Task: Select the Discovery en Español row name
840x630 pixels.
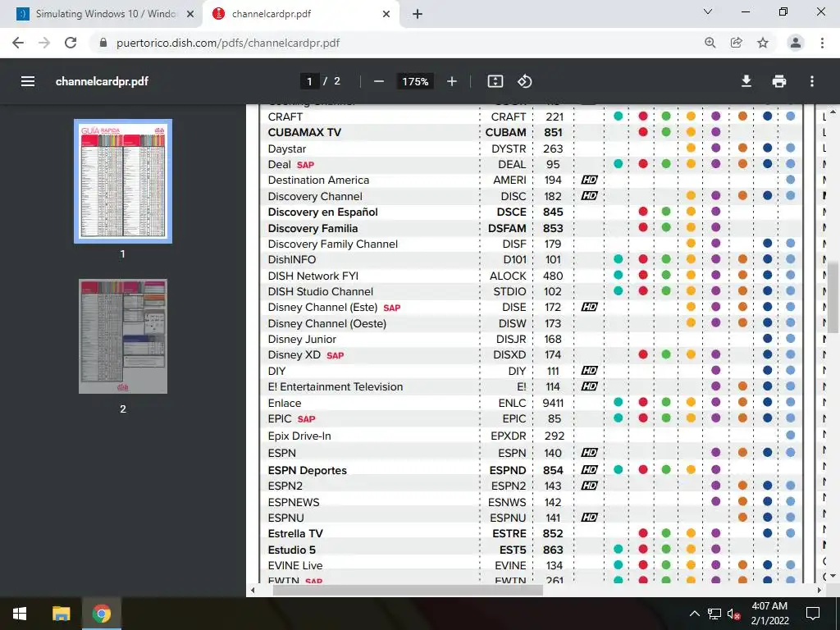Action: (322, 212)
